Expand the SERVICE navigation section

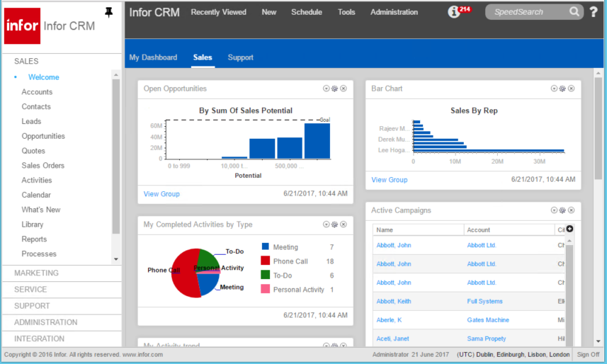[x=30, y=289]
